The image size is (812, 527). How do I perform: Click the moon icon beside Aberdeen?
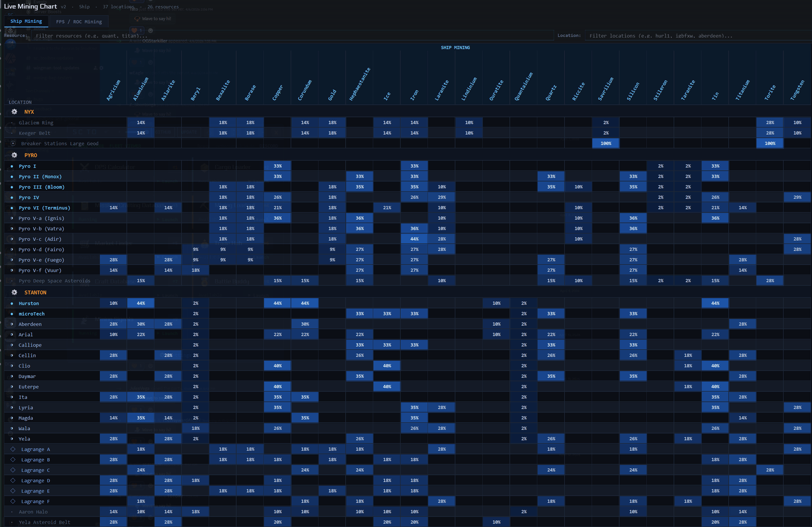point(12,324)
